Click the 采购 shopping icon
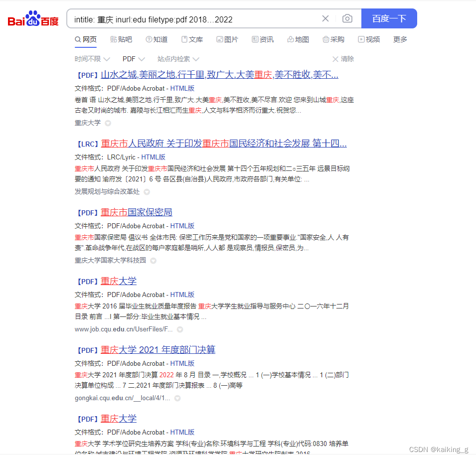476x458 pixels. 326,39
